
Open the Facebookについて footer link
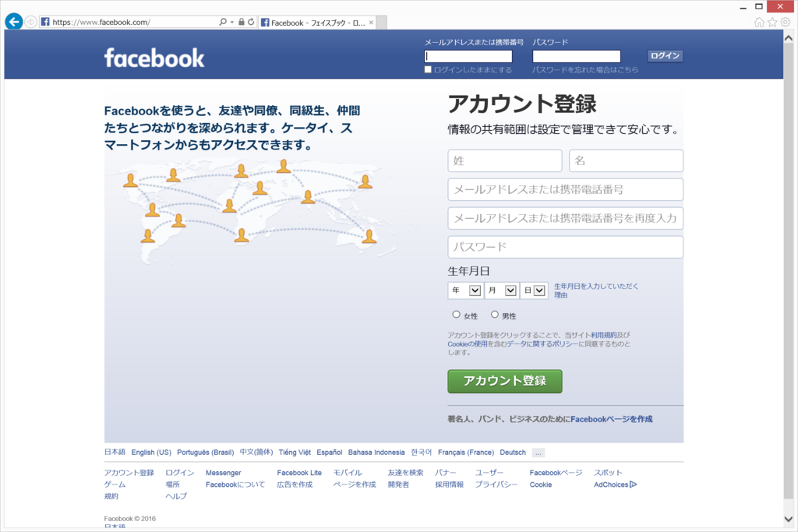[x=235, y=484]
